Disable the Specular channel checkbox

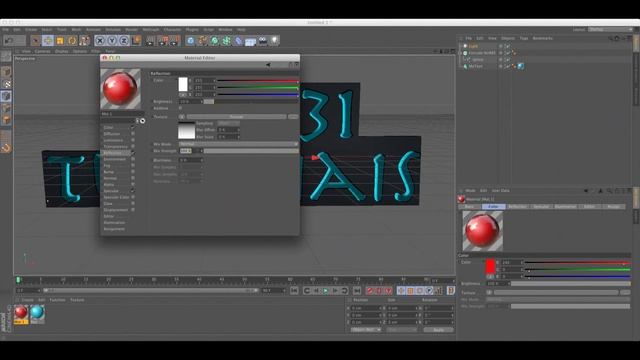pyautogui.click(x=133, y=191)
